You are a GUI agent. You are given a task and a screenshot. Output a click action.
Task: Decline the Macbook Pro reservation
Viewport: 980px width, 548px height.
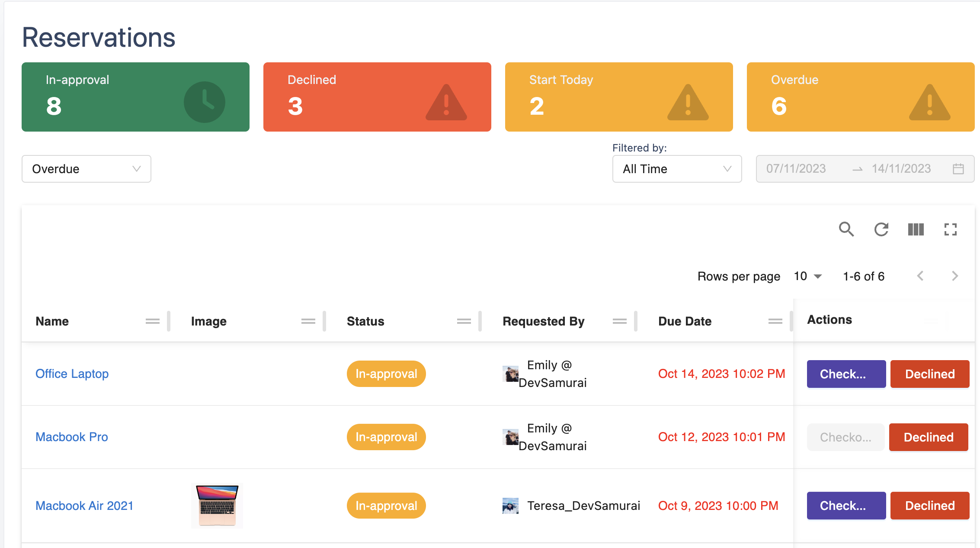click(928, 437)
